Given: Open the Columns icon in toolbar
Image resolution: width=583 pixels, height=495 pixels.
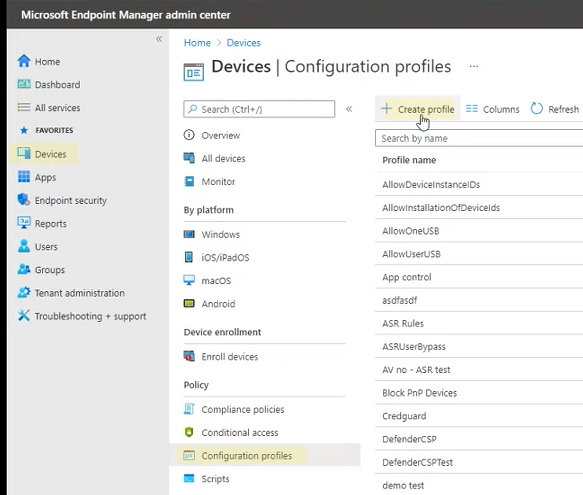Looking at the screenshot, I should tap(471, 109).
